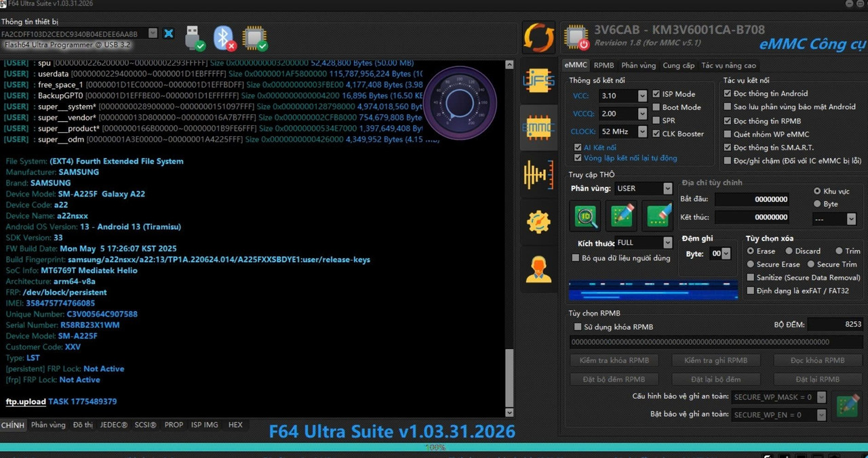868x458 pixels.
Task: Enable Đọc/ghi chậm checkbox
Action: point(728,161)
